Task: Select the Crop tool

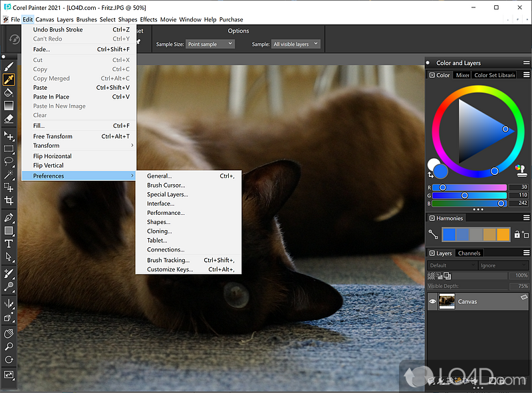Action: (9, 200)
